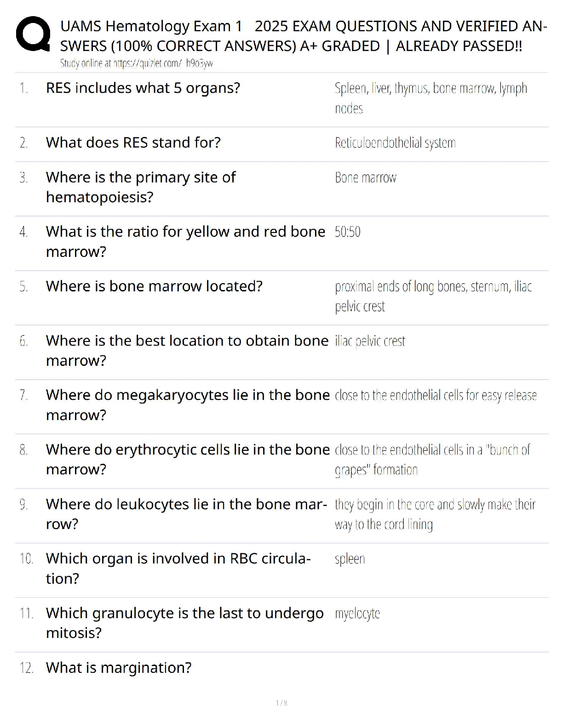Select the 'spleen' answer
The width and height of the screenshot is (563, 728).
[x=350, y=559]
